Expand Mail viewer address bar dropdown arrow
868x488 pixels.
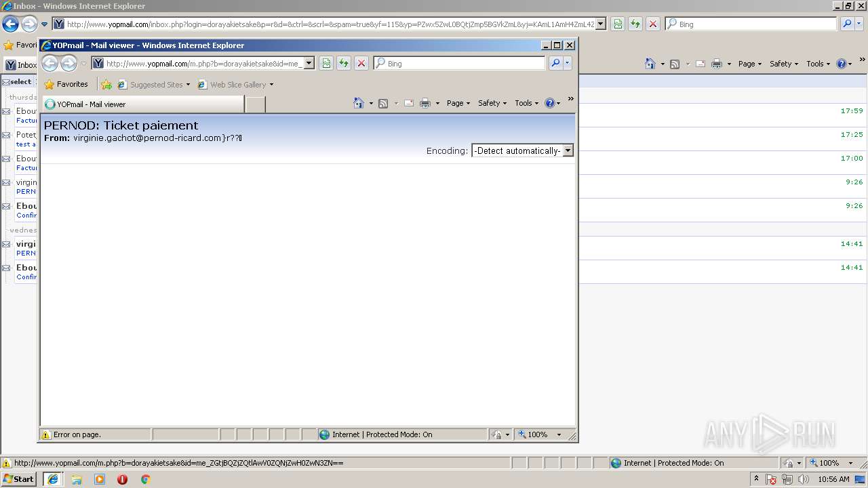click(309, 63)
